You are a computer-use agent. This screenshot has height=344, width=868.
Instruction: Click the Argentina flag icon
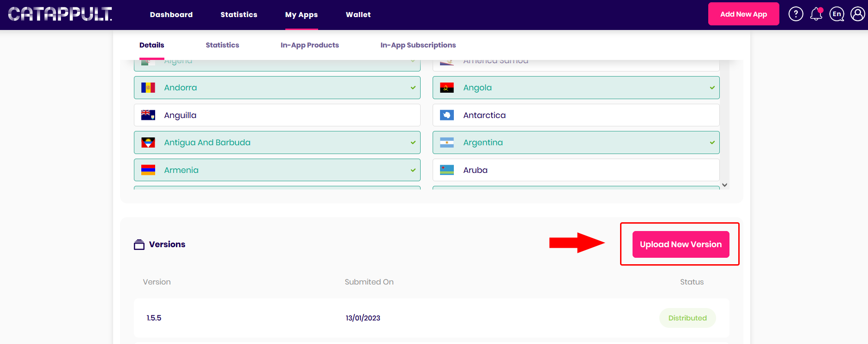(447, 142)
